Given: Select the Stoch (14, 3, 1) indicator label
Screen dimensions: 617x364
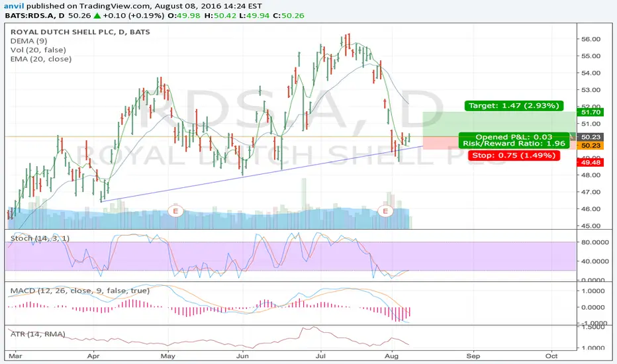Looking at the screenshot, I should (x=40, y=238).
